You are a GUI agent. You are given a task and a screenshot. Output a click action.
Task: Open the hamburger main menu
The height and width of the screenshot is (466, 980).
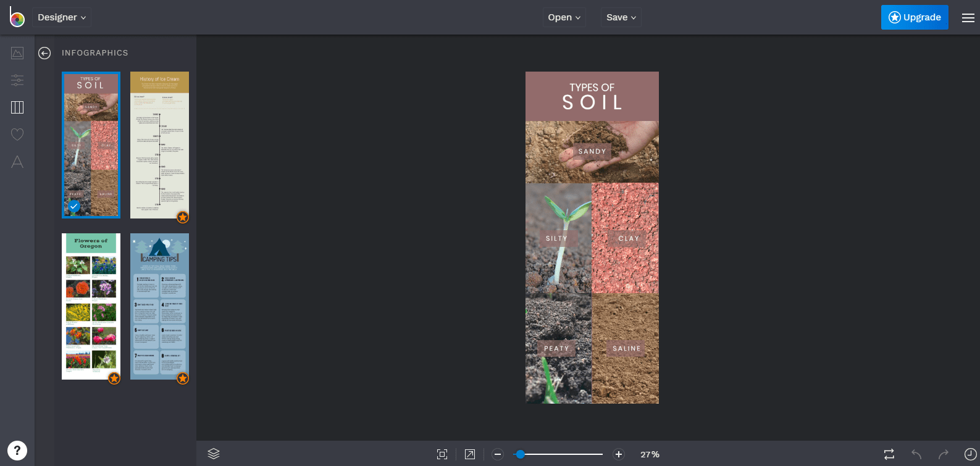(968, 18)
